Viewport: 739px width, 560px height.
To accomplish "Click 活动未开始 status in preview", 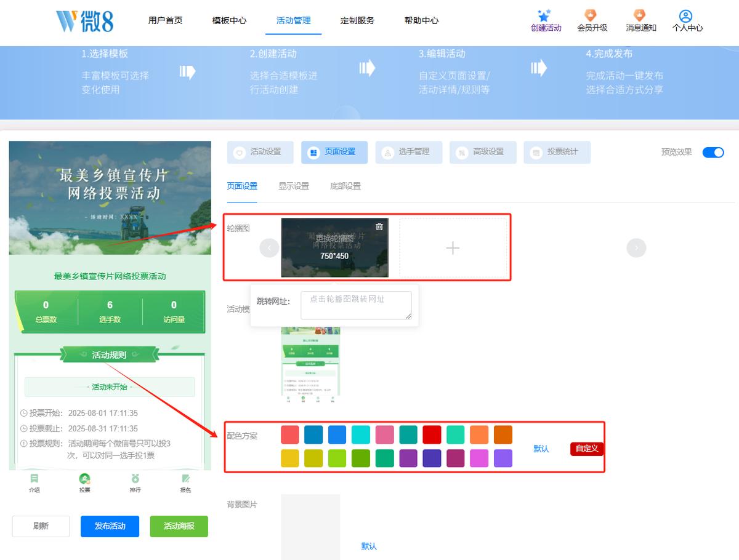I will pyautogui.click(x=110, y=387).
